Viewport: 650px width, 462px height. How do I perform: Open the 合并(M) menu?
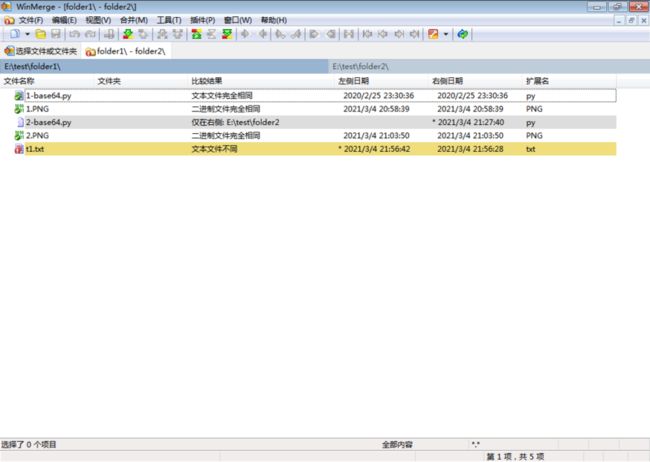(x=134, y=20)
